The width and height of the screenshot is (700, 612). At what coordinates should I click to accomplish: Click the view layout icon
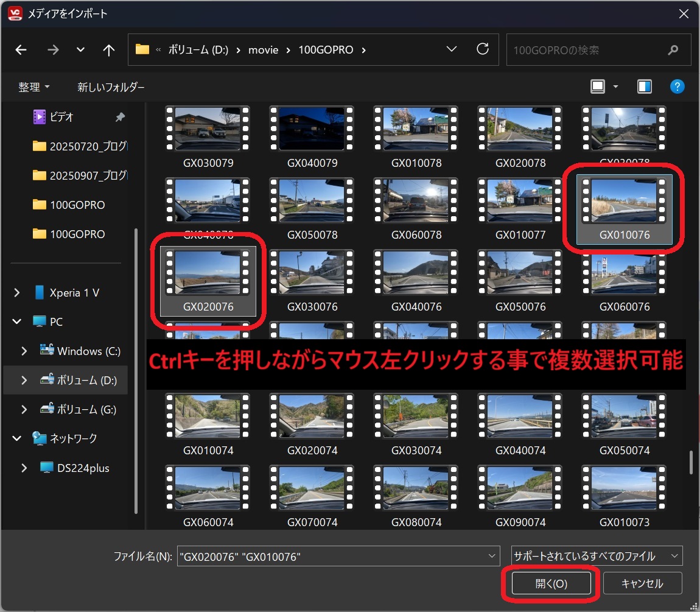coord(598,86)
